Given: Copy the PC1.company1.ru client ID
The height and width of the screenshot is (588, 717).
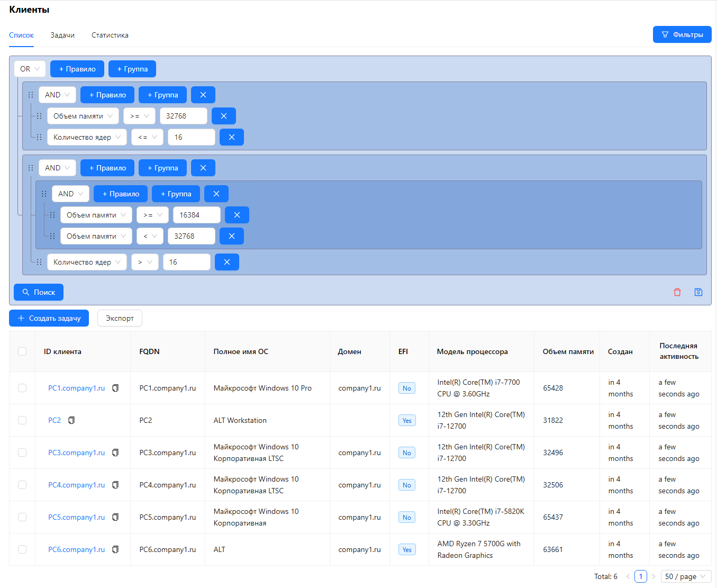Looking at the screenshot, I should click(115, 388).
